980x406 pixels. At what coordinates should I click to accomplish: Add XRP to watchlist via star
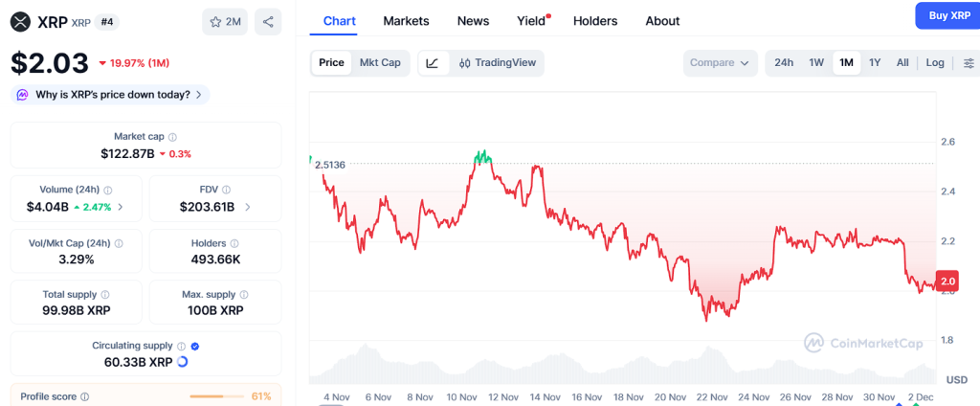[x=224, y=21]
